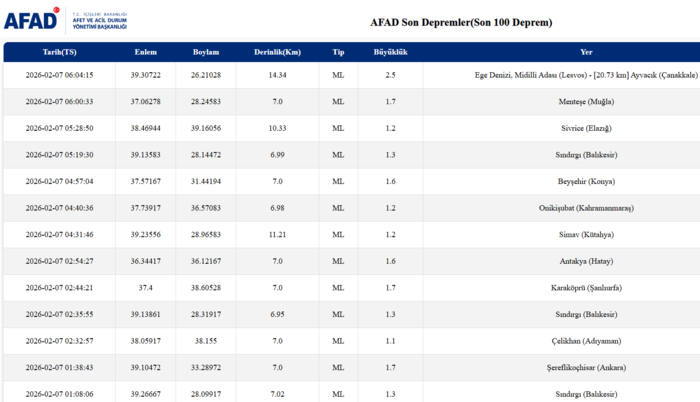Sort by the Tarih(TS) column header
This screenshot has height=402, width=700.
point(59,52)
